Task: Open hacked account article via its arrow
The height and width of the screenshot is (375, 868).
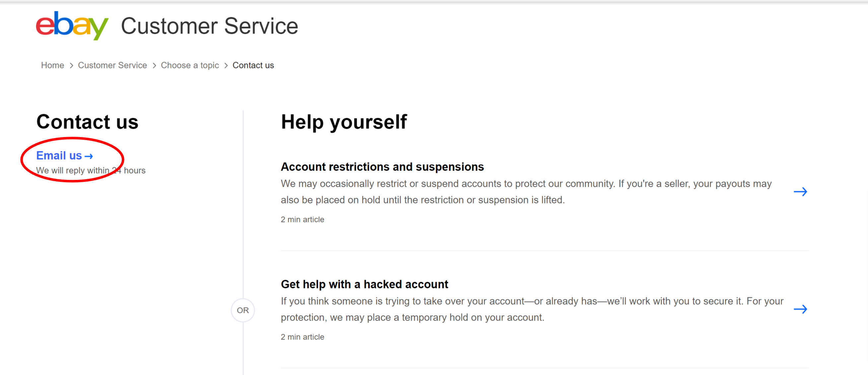Action: click(x=800, y=309)
